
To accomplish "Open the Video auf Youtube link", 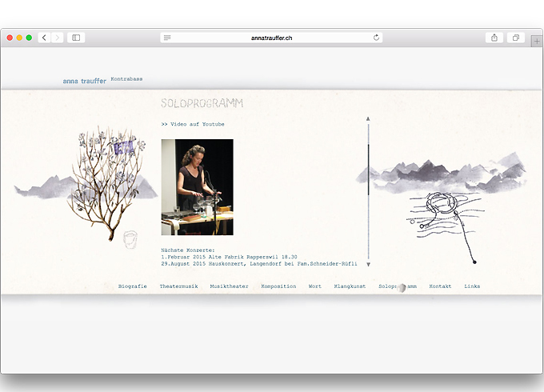I will click(x=193, y=124).
